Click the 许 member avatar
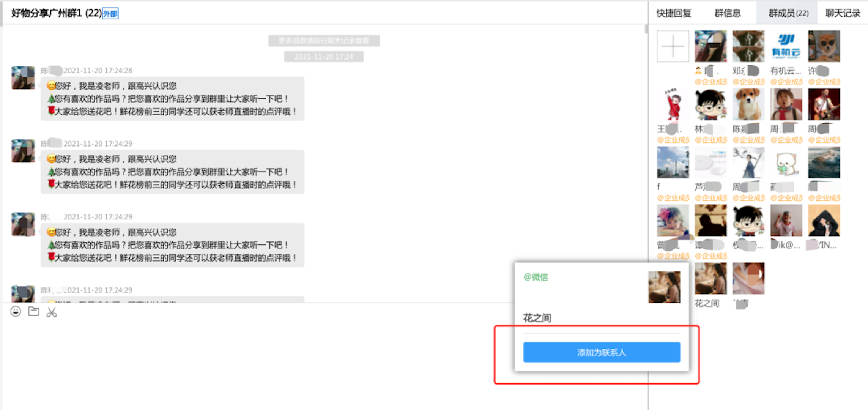The height and width of the screenshot is (410, 868). pos(824,46)
